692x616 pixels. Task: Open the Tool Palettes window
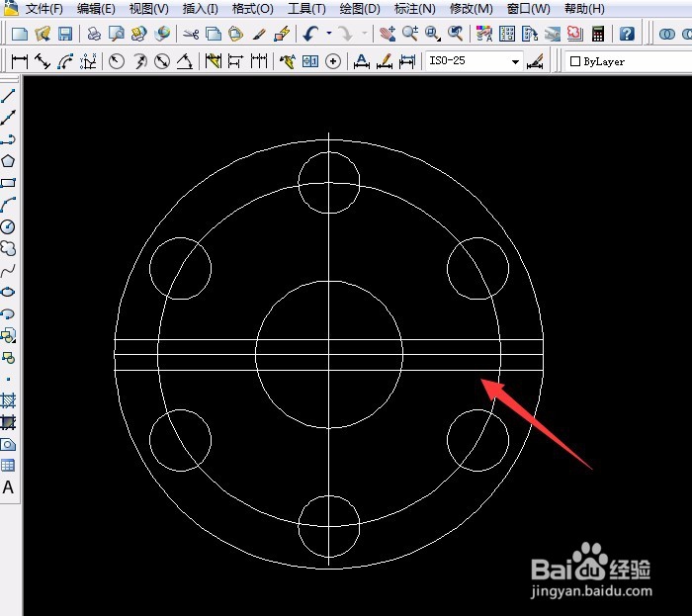pyautogui.click(x=530, y=34)
